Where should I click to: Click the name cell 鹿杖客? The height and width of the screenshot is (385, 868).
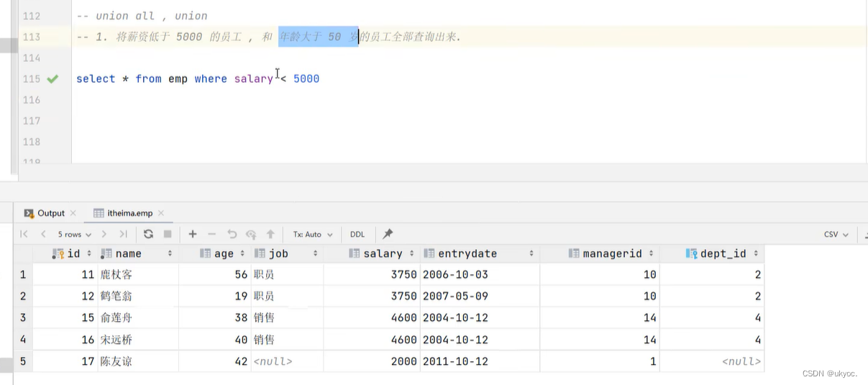(x=138, y=274)
